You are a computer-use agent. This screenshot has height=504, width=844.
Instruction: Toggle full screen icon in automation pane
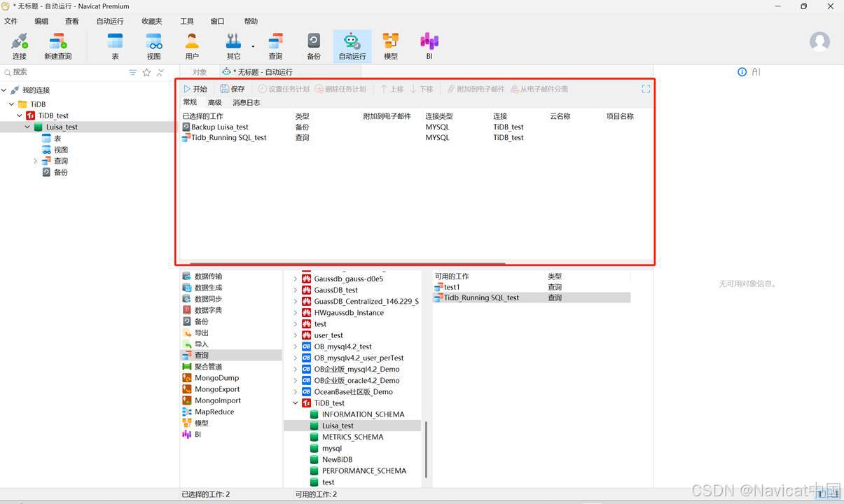(646, 89)
